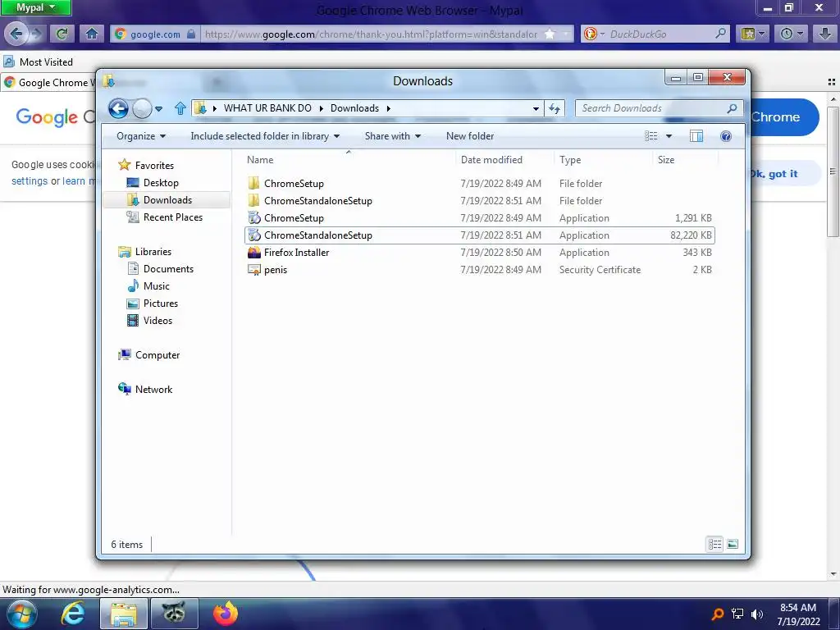This screenshot has width=840, height=630.
Task: Click the Downloads breadcrumb segment
Action: pos(354,108)
